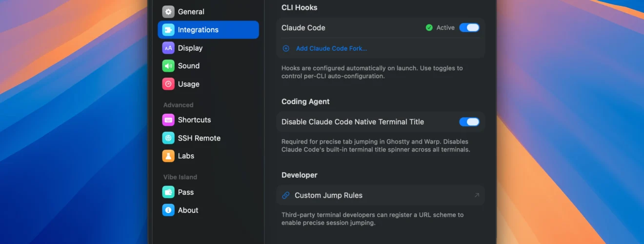Viewport: 644px width, 244px height.
Task: Click the pink Usage gauge icon
Action: 168,84
